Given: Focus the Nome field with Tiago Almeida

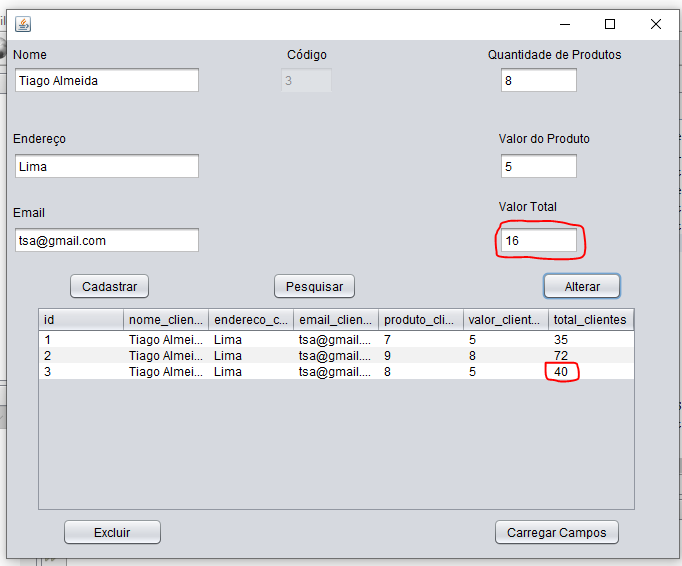Looking at the screenshot, I should [107, 80].
